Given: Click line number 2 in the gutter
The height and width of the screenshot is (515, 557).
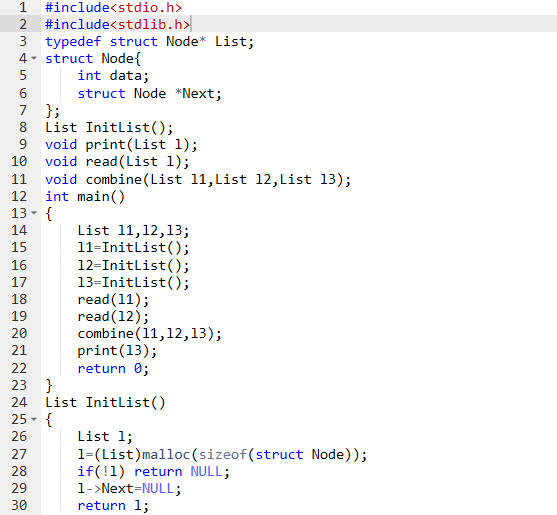Looking at the screenshot, I should point(23,24).
